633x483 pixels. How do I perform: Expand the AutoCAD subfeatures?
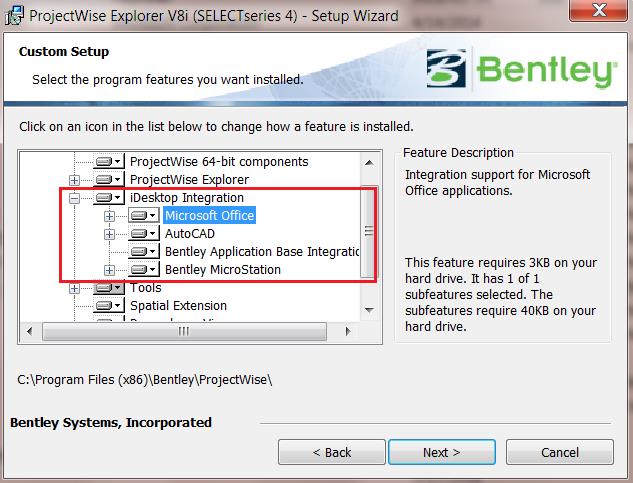109,234
